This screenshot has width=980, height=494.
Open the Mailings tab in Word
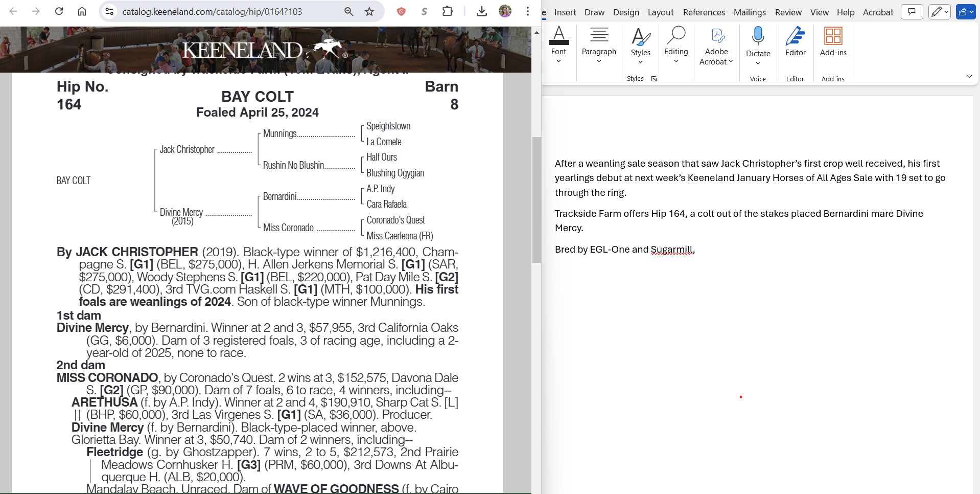(750, 12)
